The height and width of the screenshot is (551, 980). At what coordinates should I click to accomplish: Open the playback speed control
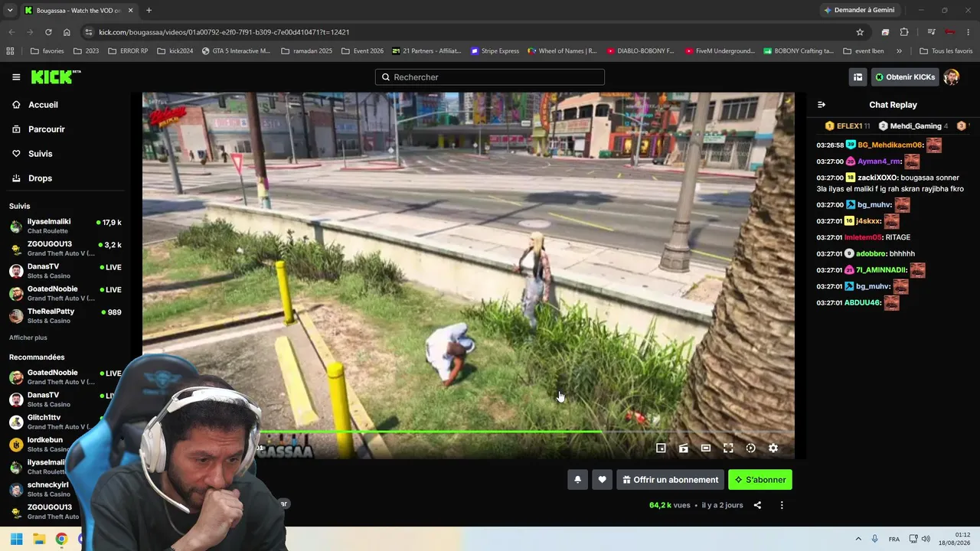pos(750,448)
